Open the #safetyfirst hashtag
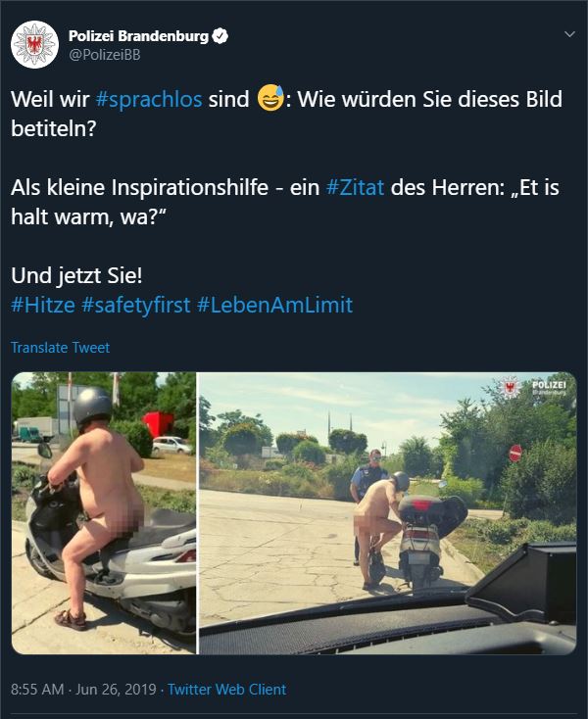Screen dimensions: 588x719 click(x=136, y=305)
